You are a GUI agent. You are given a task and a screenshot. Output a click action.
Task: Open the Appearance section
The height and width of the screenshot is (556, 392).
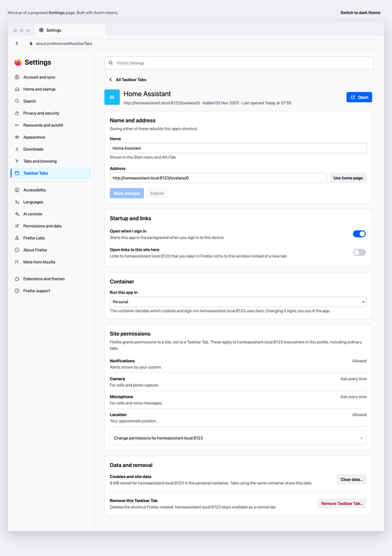point(51,137)
